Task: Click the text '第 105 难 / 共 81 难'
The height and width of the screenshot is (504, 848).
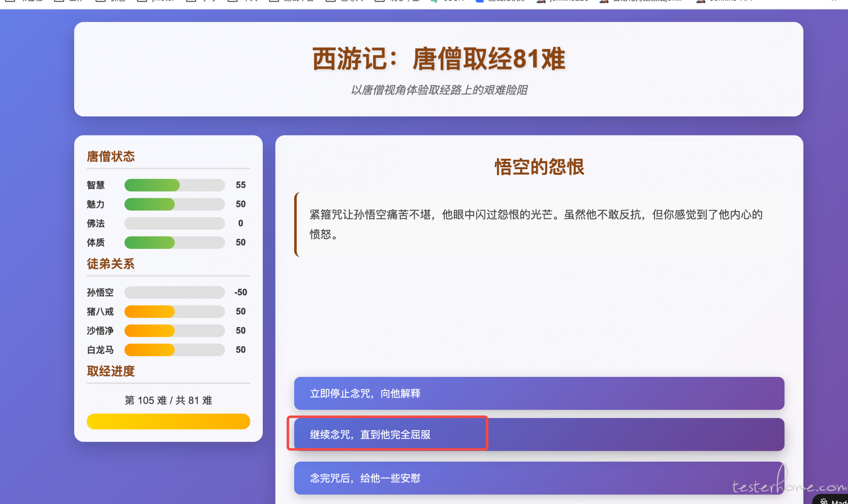Action: 168,400
